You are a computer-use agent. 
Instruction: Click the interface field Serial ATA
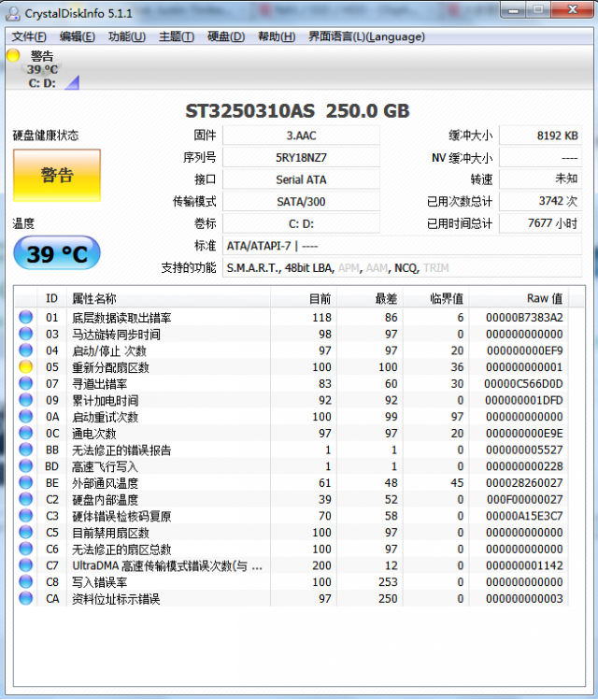coord(301,179)
